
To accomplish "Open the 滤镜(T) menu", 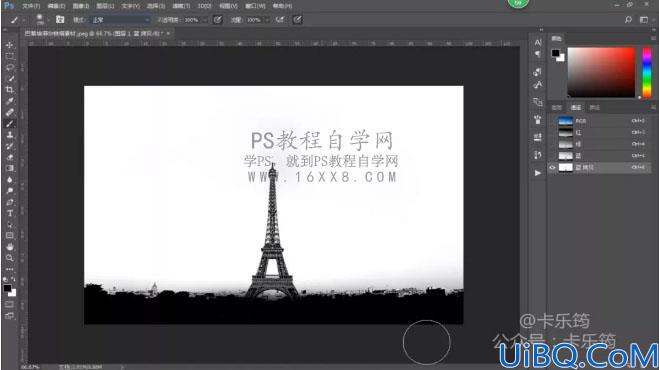I will (181, 6).
